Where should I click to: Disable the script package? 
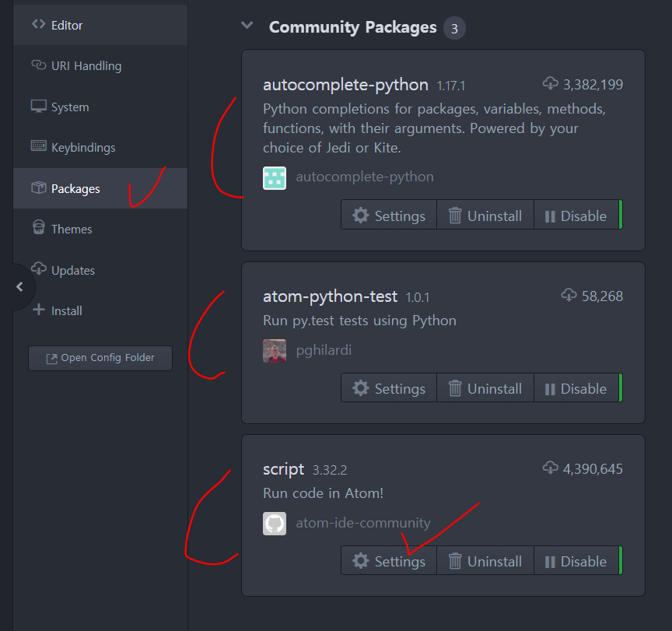[x=576, y=560]
